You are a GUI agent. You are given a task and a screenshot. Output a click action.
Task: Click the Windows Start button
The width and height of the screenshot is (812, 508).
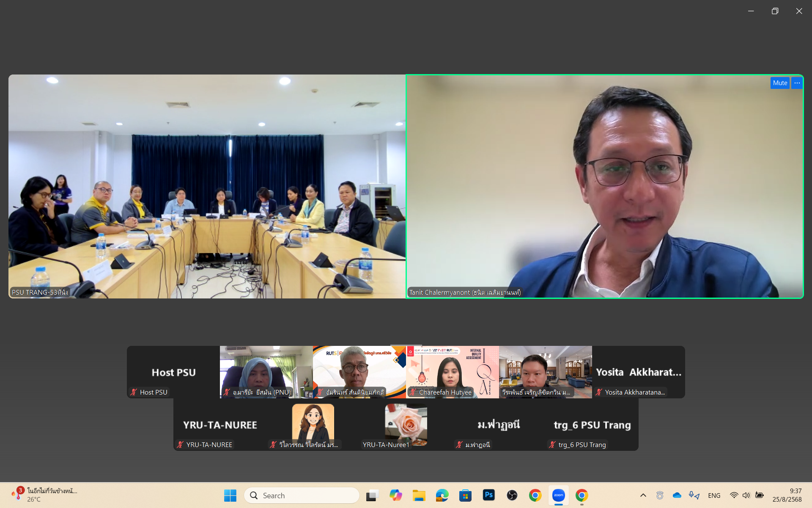[230, 495]
